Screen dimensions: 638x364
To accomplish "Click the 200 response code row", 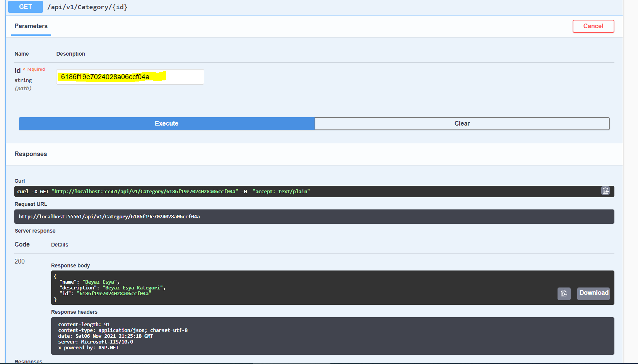I will tap(19, 261).
